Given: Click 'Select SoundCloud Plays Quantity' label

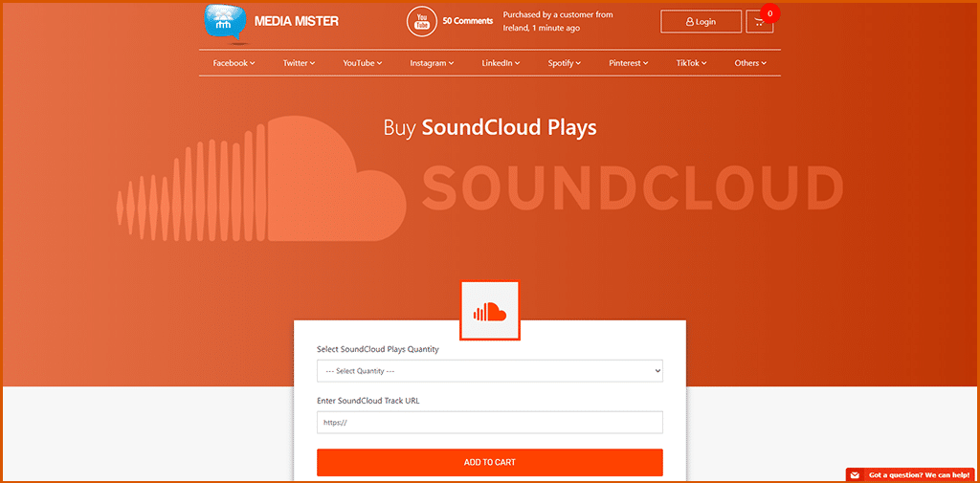Looking at the screenshot, I should click(x=377, y=349).
